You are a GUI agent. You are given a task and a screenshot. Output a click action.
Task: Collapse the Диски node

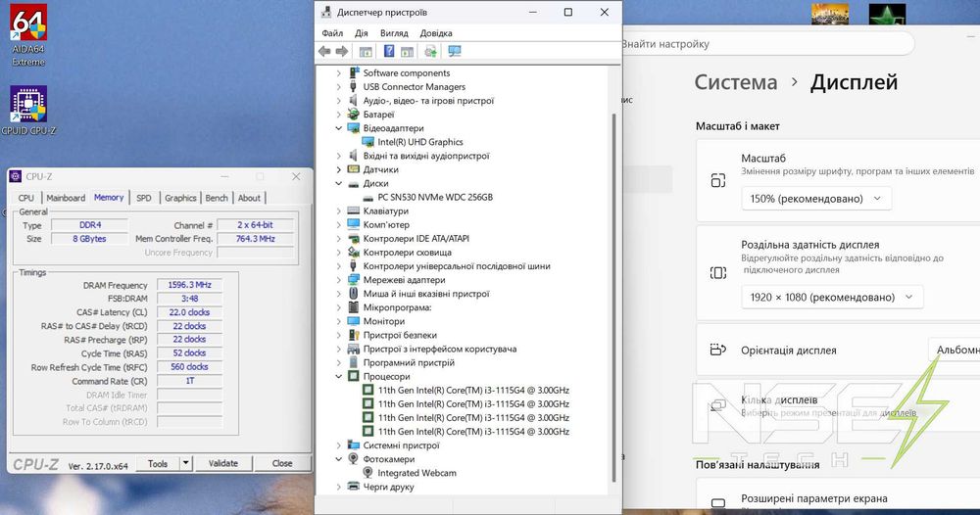tap(339, 183)
